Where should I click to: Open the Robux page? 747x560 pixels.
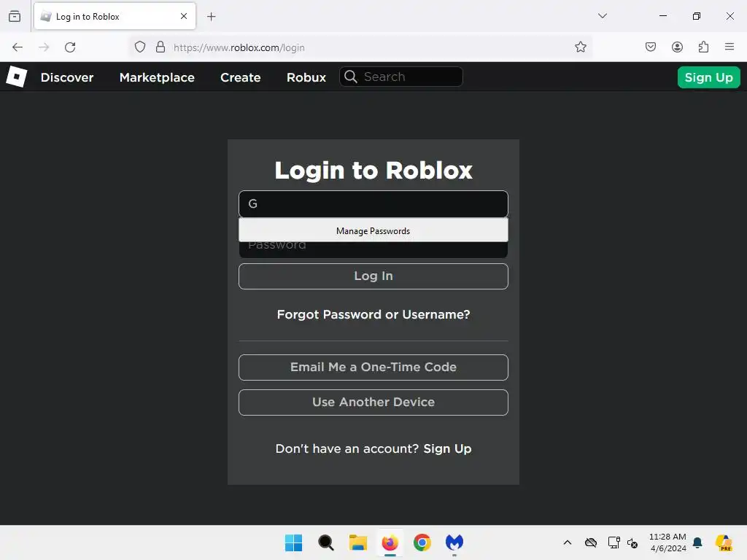(306, 77)
